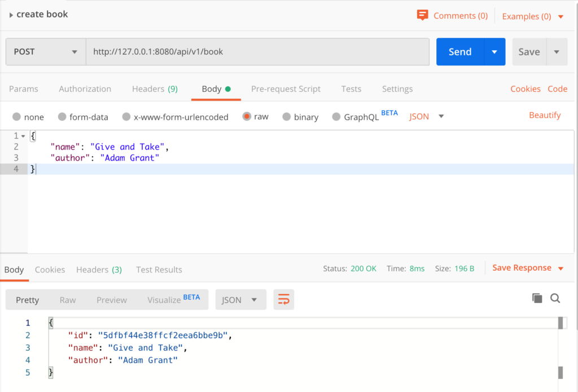The image size is (578, 392).
Task: Switch to the Headers (9) request tab
Action: (155, 89)
